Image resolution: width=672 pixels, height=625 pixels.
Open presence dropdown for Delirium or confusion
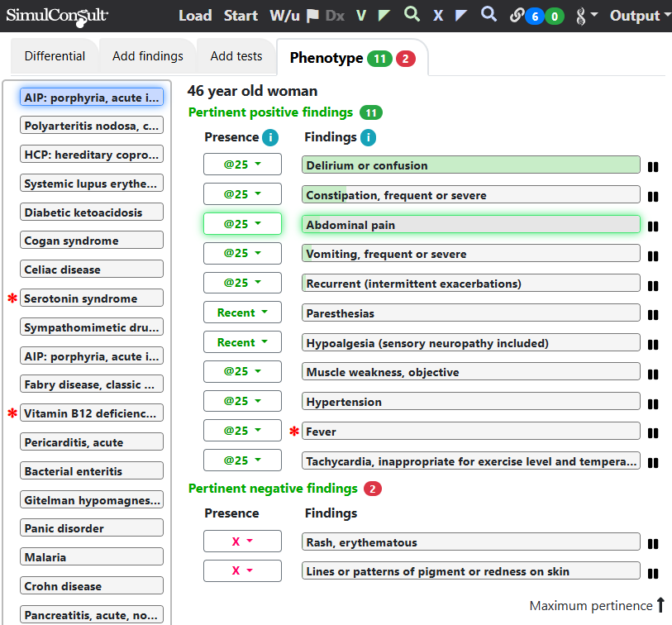(242, 165)
